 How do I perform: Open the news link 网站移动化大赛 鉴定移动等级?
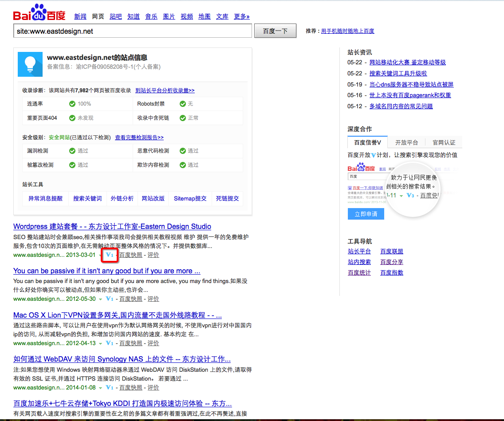point(408,63)
